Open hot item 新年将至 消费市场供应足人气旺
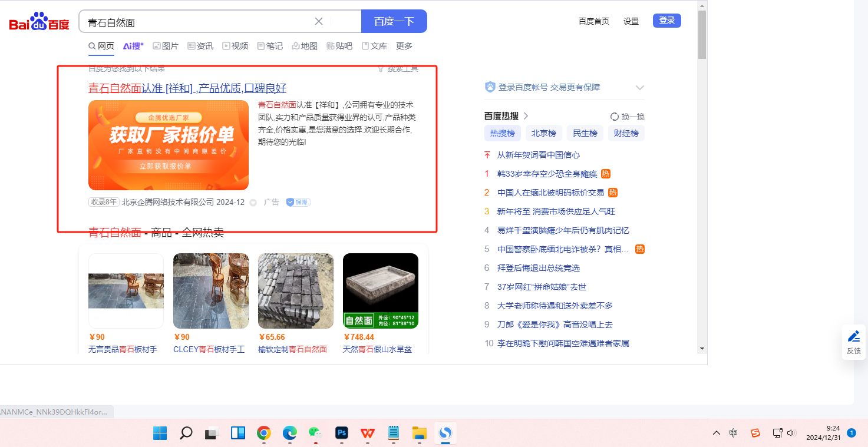 [556, 211]
